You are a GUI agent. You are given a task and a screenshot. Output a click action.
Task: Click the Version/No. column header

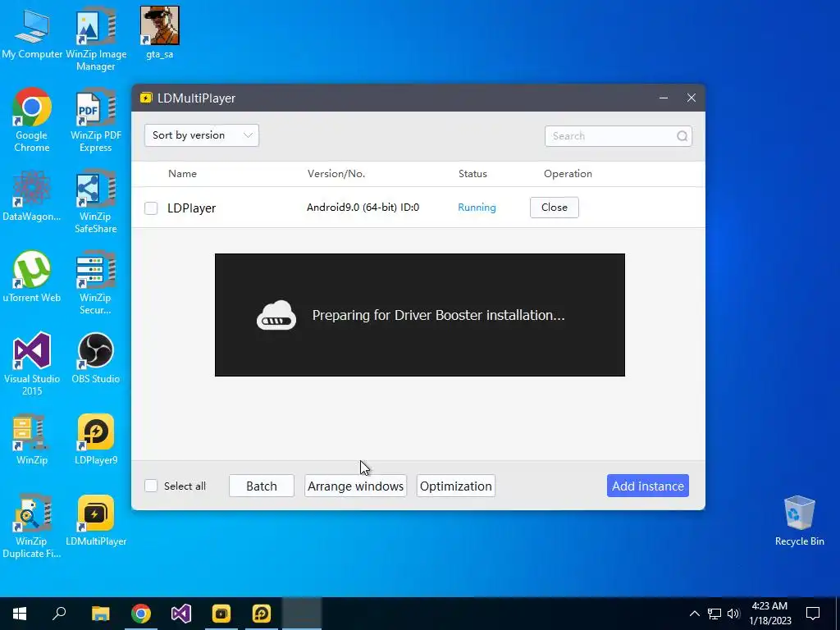336,174
